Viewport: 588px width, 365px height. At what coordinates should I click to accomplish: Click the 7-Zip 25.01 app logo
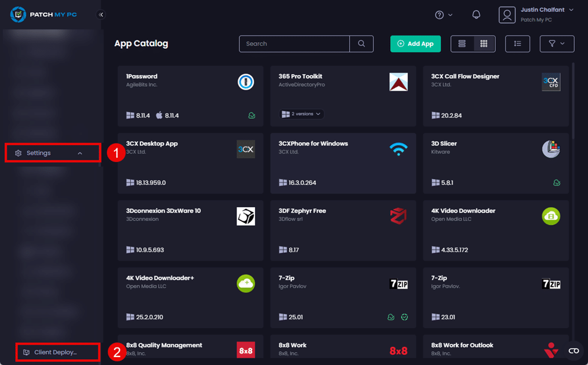coord(398,284)
